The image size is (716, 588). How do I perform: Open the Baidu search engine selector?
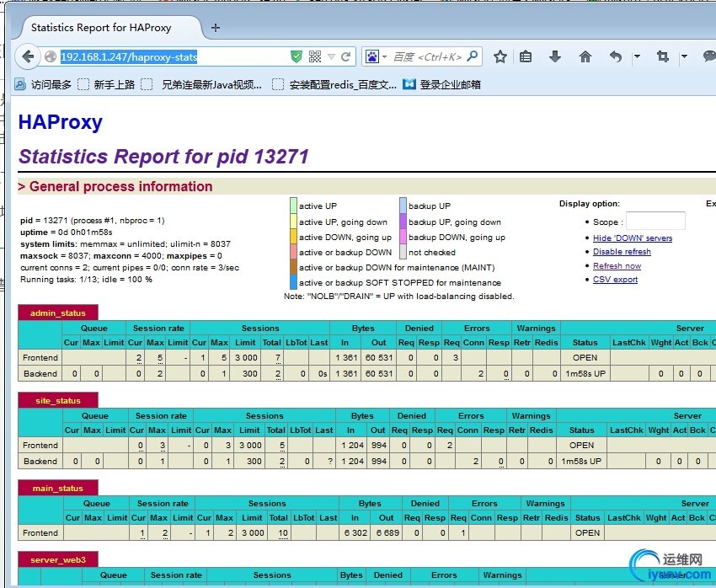[376, 56]
